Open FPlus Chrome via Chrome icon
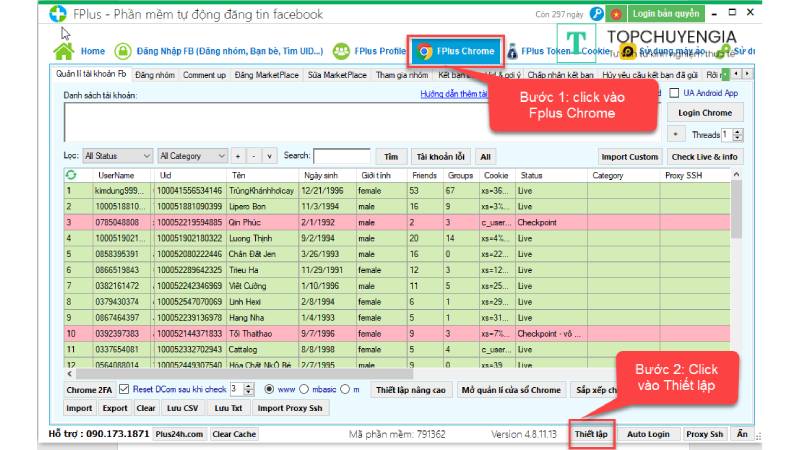This screenshot has height=450, width=800. (425, 51)
